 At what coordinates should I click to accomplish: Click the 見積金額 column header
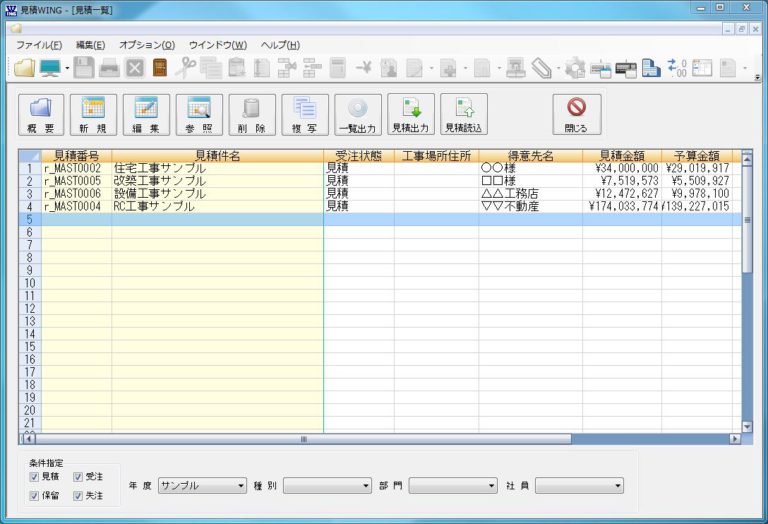(621, 156)
